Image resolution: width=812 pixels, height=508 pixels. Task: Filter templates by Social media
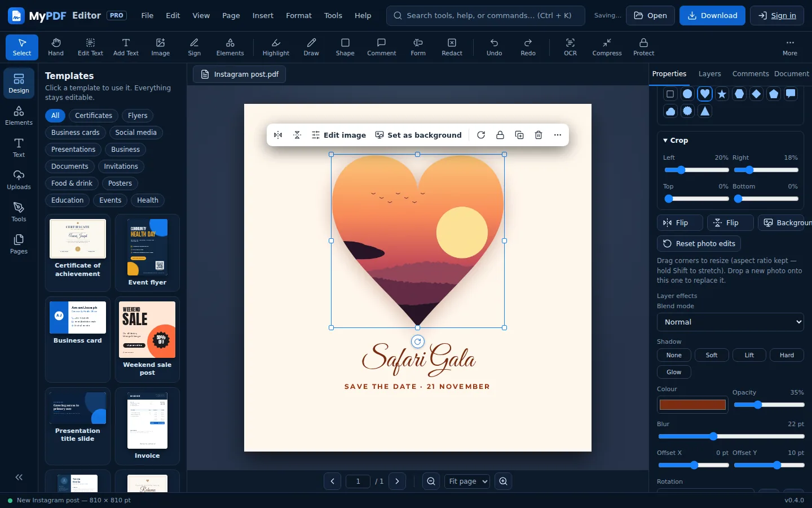click(x=136, y=133)
